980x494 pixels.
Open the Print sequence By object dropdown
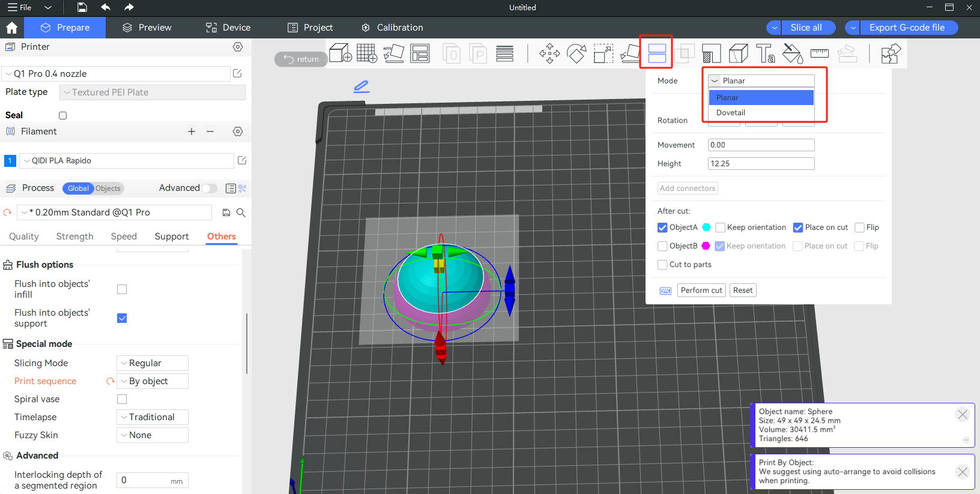point(153,381)
